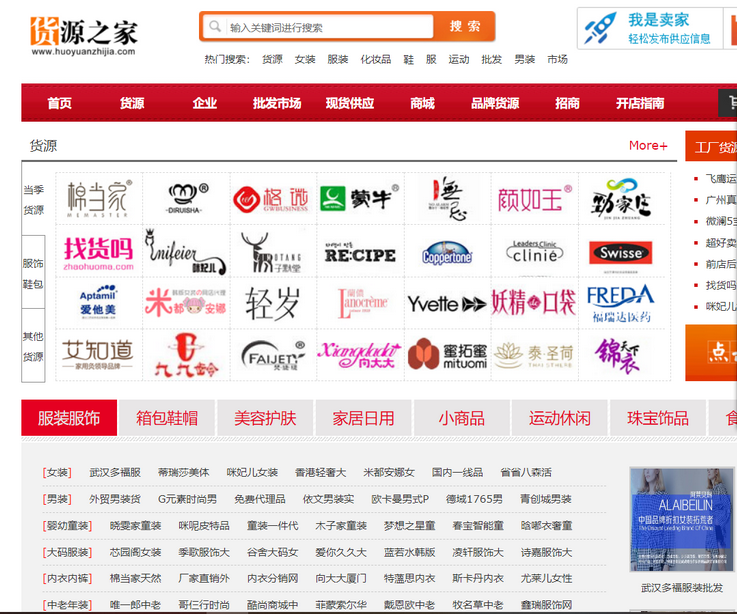The width and height of the screenshot is (737, 614).
Task: Click the More+ link in 货源 section
Action: (x=648, y=146)
